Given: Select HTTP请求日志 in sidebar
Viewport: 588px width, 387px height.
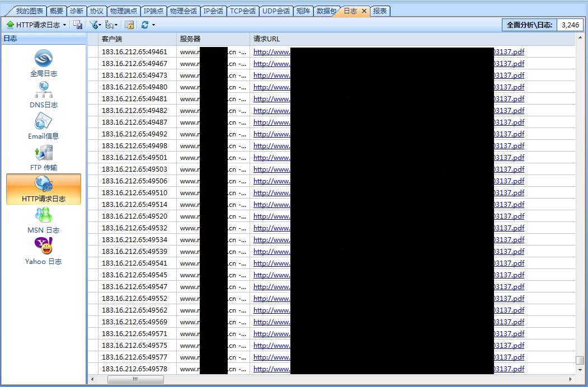Looking at the screenshot, I should [x=44, y=189].
